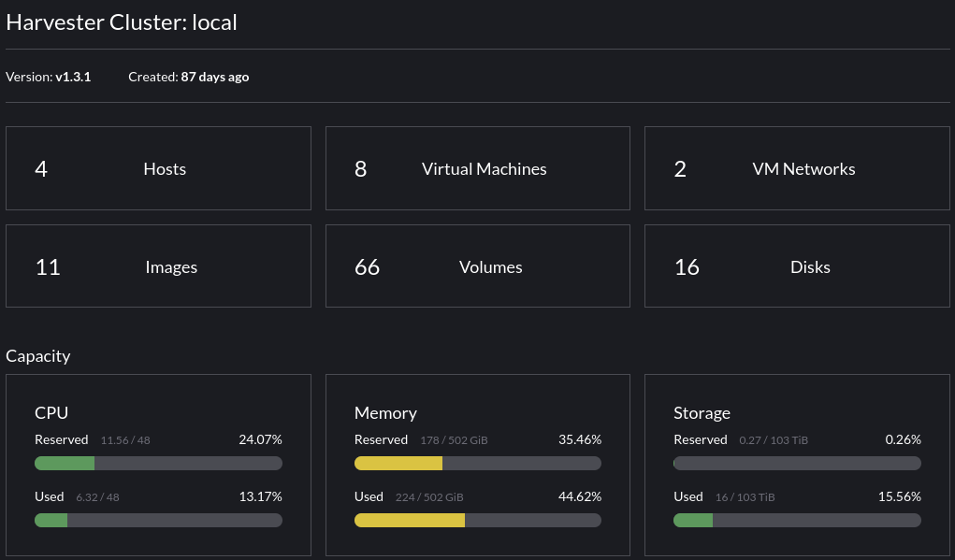Click the '11.56 / 48' CPU reserved amount
The width and height of the screenshot is (955, 560).
click(125, 440)
